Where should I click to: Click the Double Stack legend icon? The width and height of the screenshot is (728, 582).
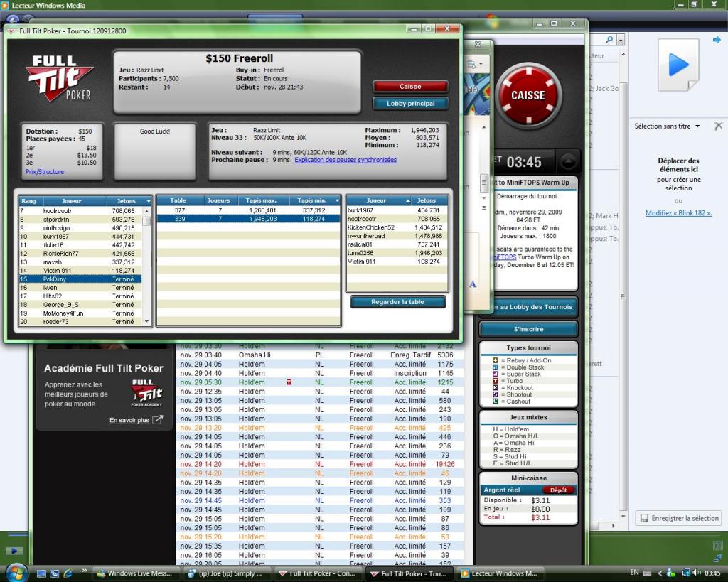(x=496, y=367)
